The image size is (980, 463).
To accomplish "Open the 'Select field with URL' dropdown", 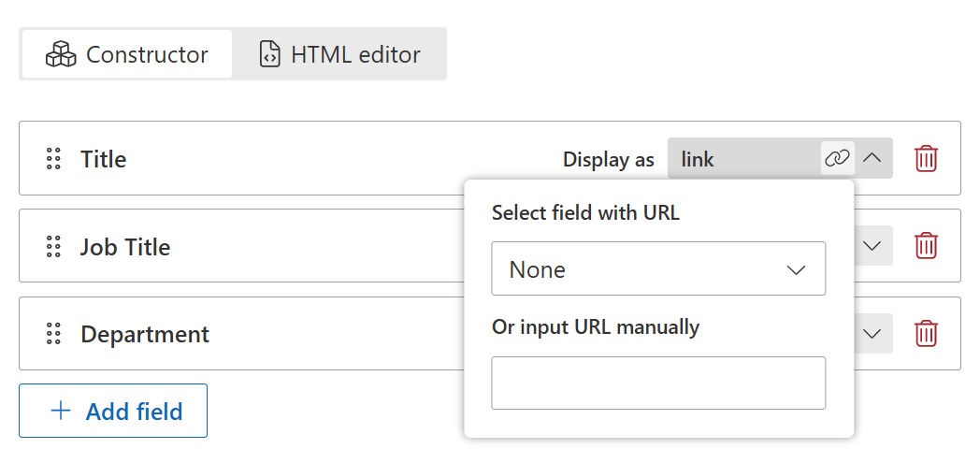I will pos(658,269).
